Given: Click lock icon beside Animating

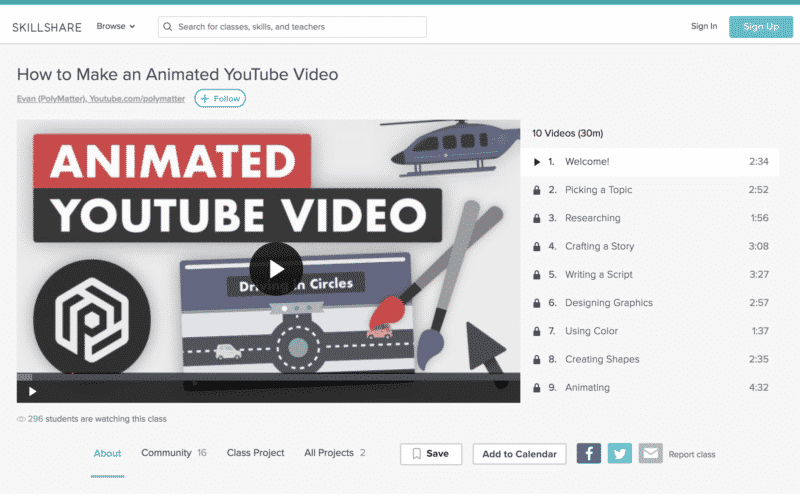Looking at the screenshot, I should tap(536, 388).
